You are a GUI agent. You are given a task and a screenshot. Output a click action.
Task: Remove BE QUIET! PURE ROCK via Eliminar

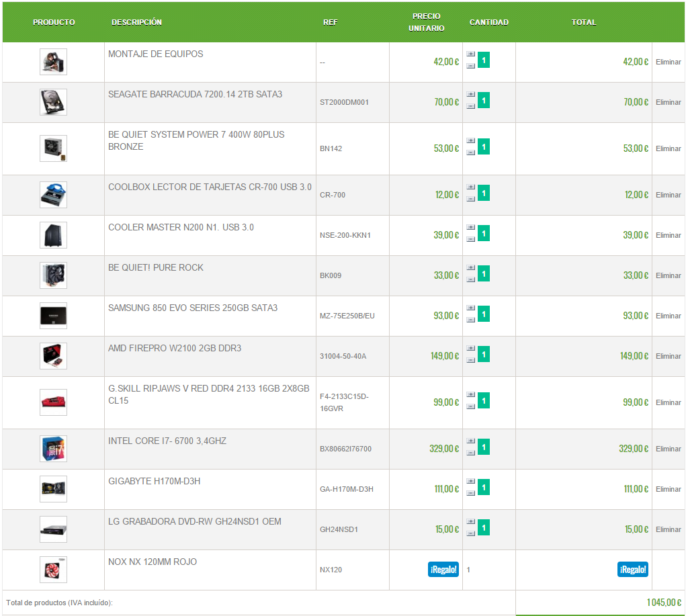[669, 275]
